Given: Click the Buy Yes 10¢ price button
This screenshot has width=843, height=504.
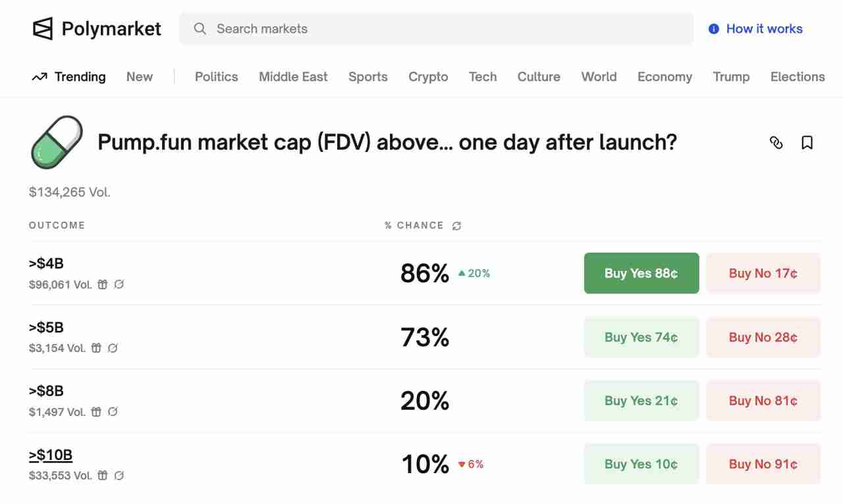Looking at the screenshot, I should 641,464.
